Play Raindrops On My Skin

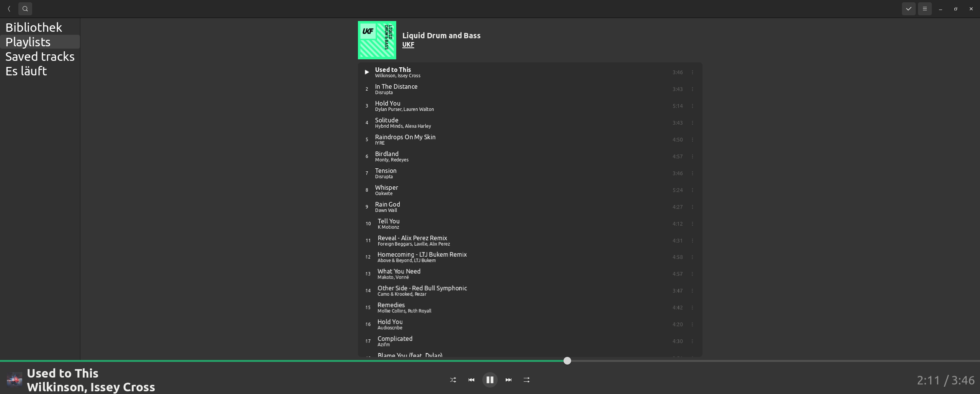coord(530,140)
